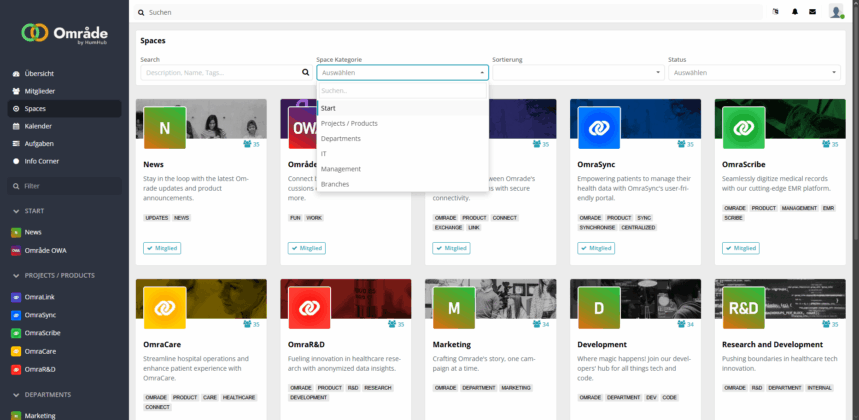Click MARKETING tag on Marketing card
Image resolution: width=859 pixels, height=420 pixels.
[516, 388]
